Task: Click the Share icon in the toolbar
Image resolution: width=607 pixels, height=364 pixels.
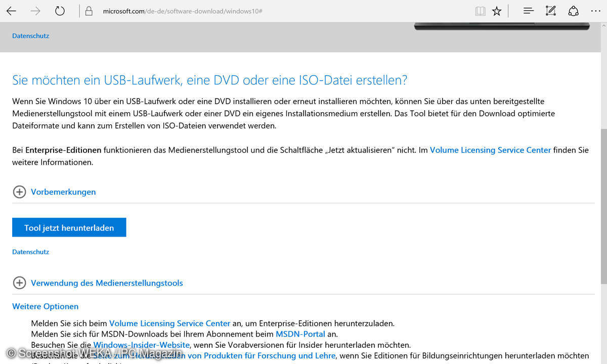Action: 573,11
